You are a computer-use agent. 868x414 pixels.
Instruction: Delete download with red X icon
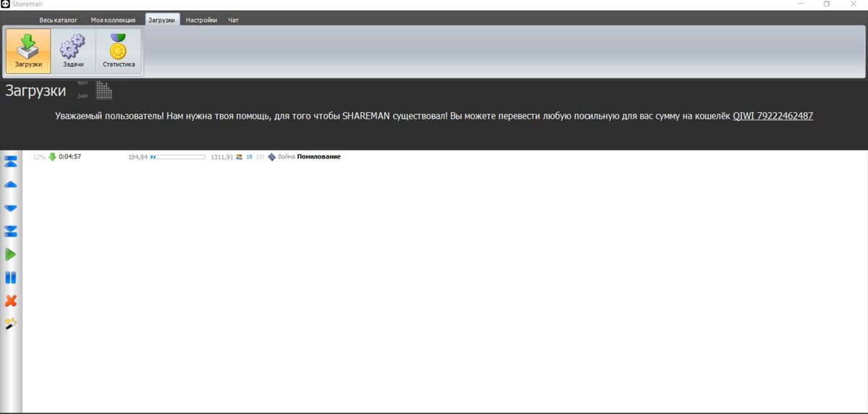[11, 301]
